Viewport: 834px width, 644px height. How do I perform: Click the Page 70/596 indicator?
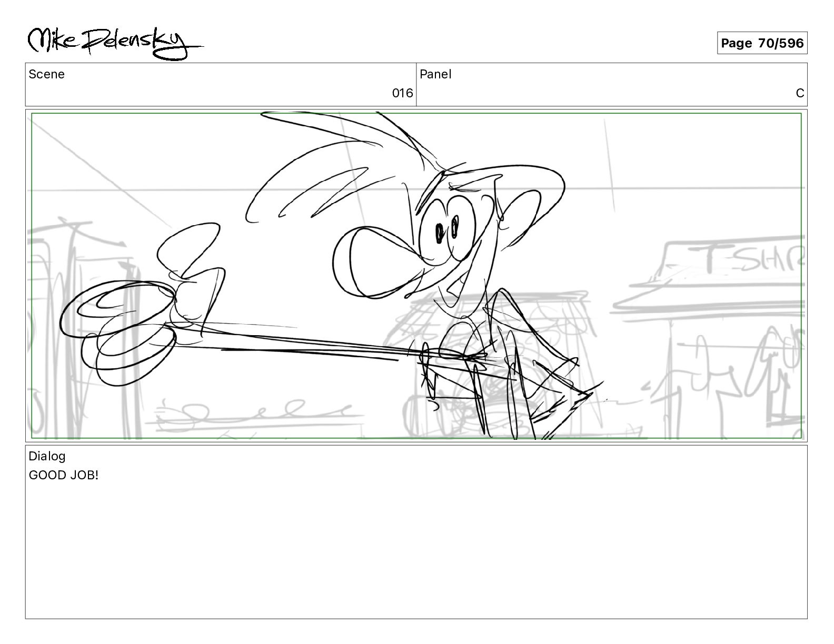(x=762, y=43)
